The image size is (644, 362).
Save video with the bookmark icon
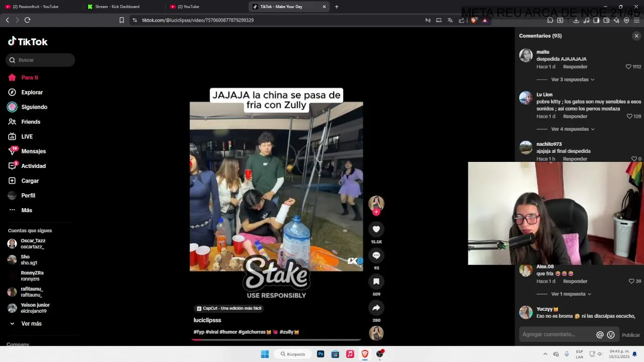tap(376, 282)
